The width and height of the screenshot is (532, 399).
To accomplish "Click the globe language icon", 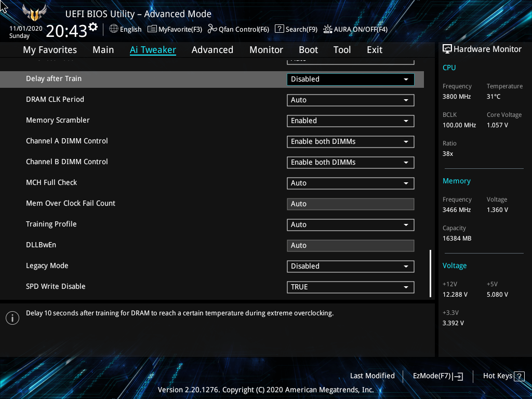I will 114,29.
